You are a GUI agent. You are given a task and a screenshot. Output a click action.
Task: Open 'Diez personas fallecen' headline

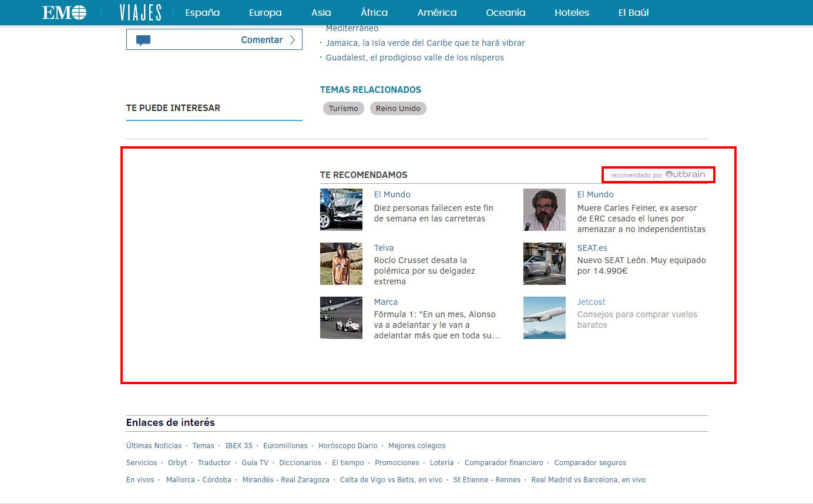coord(434,213)
